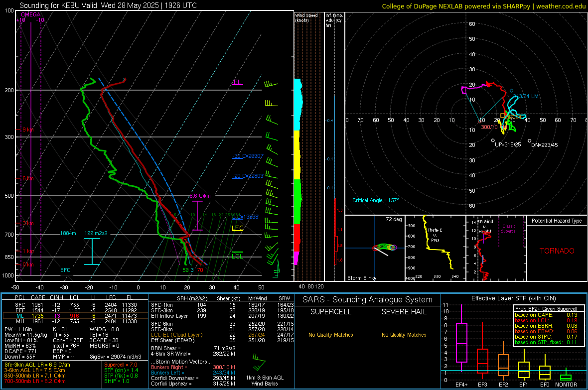Click the NONTOR axis label

[x=566, y=385]
